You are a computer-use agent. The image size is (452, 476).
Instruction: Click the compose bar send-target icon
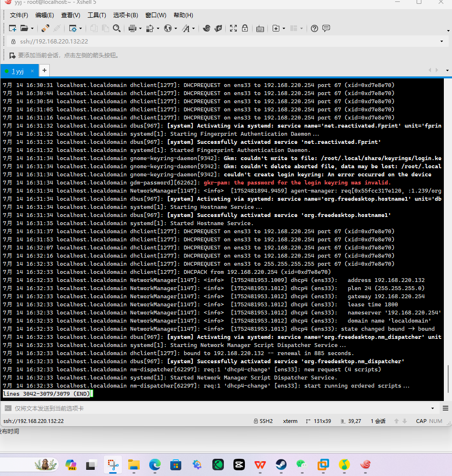point(8,408)
